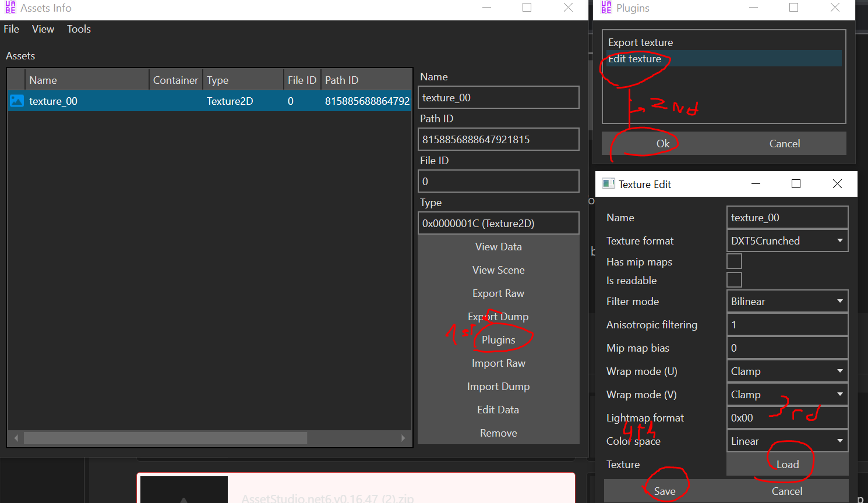Expand the Filter mode dropdown
The height and width of the screenshot is (503, 868).
787,301
